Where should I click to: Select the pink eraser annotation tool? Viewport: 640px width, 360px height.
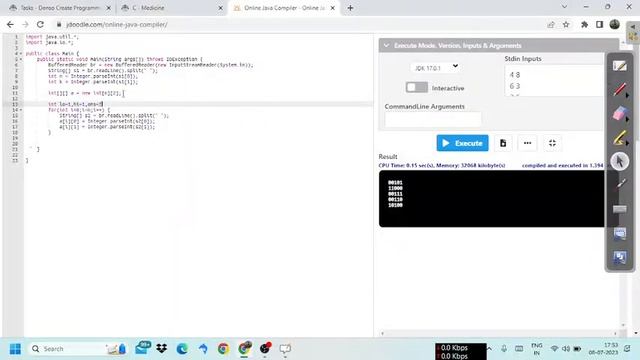(619, 113)
